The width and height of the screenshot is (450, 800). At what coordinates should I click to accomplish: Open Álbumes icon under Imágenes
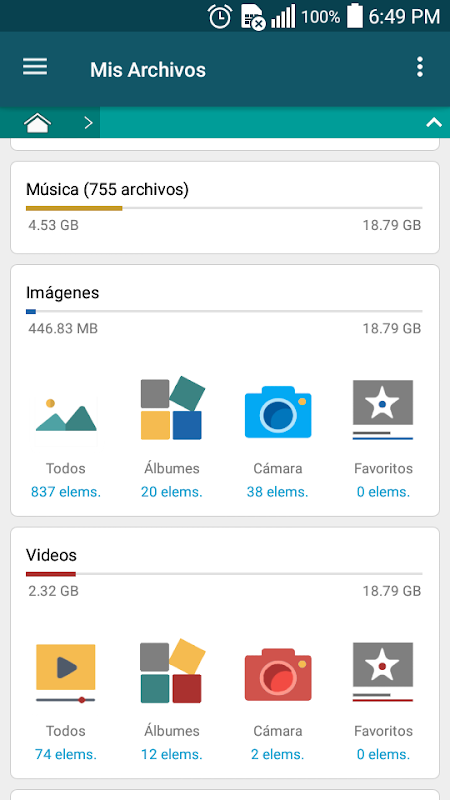point(172,408)
